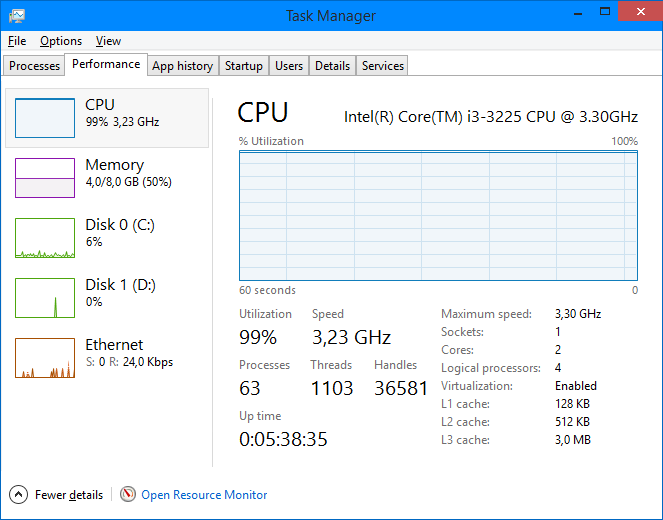663x520 pixels.
Task: Select the Disk 0 (C:) graph thumbnail
Action: pos(45,238)
